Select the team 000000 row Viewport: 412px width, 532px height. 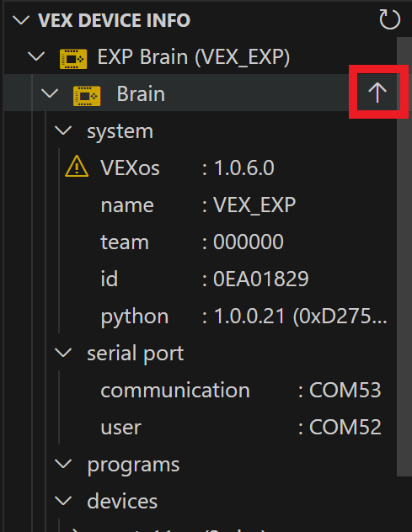pyautogui.click(x=201, y=242)
